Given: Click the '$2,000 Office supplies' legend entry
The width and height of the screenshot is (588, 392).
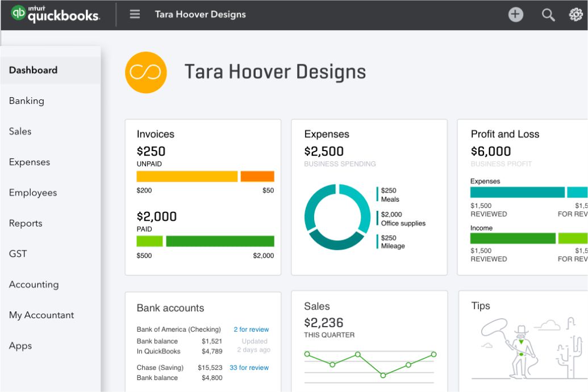Looking at the screenshot, I should point(401,219).
